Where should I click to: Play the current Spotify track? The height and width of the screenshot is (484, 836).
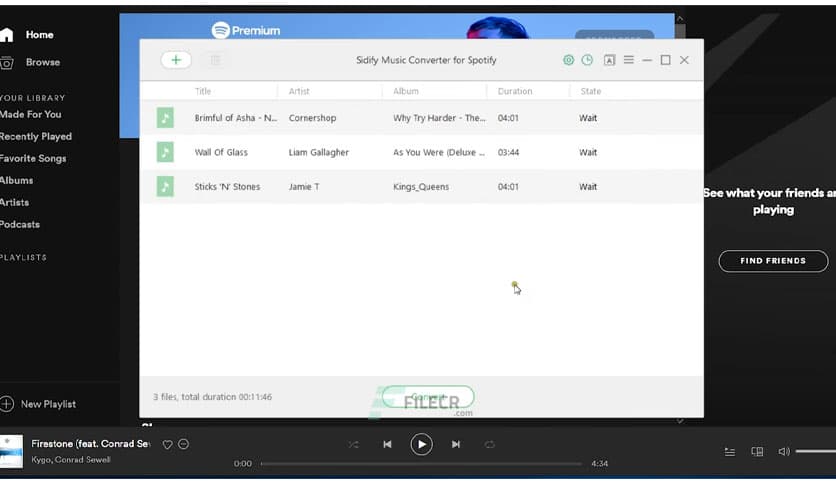(421, 445)
